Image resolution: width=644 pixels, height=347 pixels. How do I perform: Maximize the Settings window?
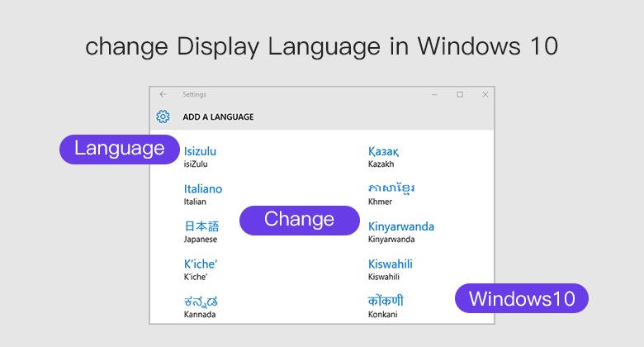(460, 94)
